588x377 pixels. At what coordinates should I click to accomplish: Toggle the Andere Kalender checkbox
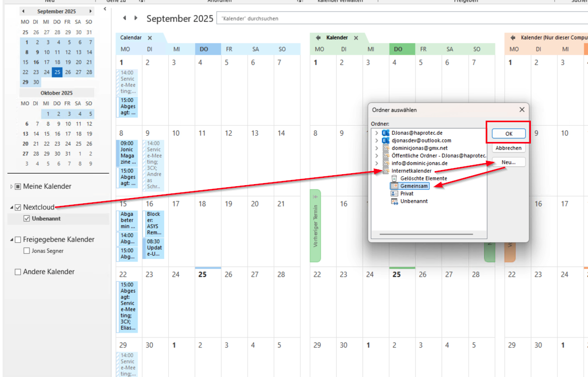point(18,272)
